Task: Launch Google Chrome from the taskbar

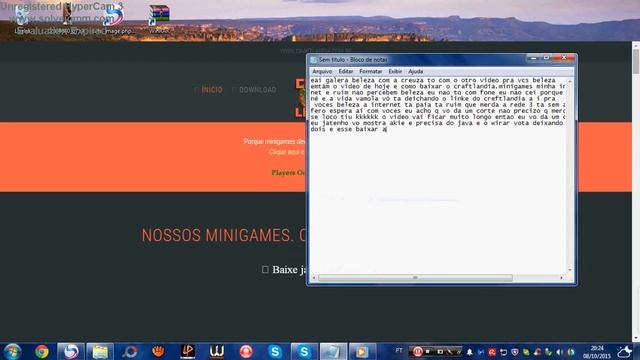Action: (x=42, y=351)
